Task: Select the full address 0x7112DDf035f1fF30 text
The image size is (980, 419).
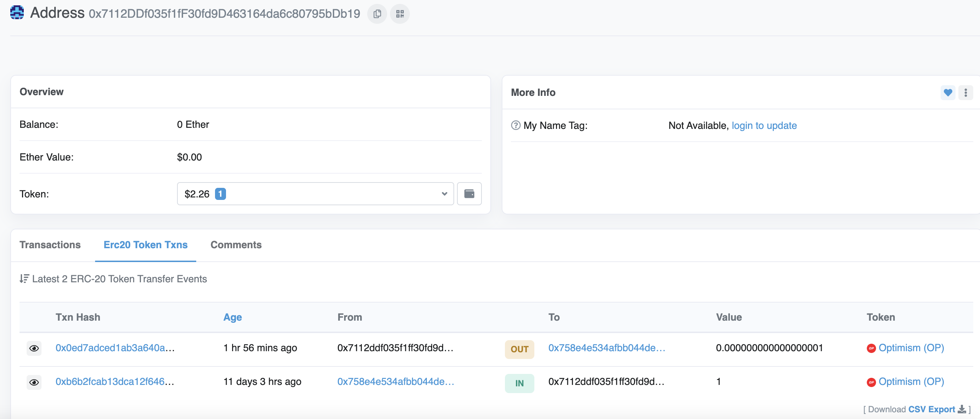Action: tap(225, 14)
